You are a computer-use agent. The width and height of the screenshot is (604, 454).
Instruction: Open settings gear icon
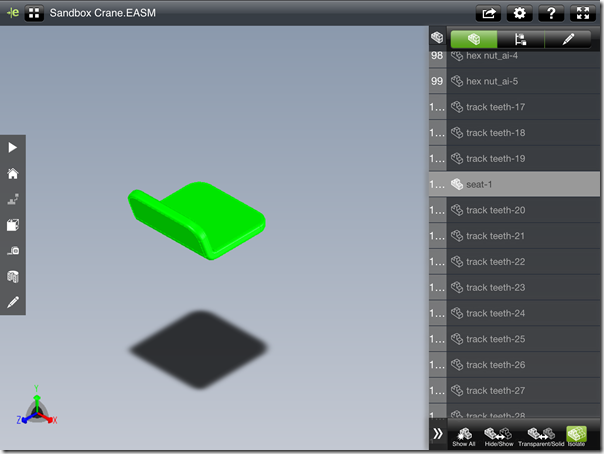(520, 13)
